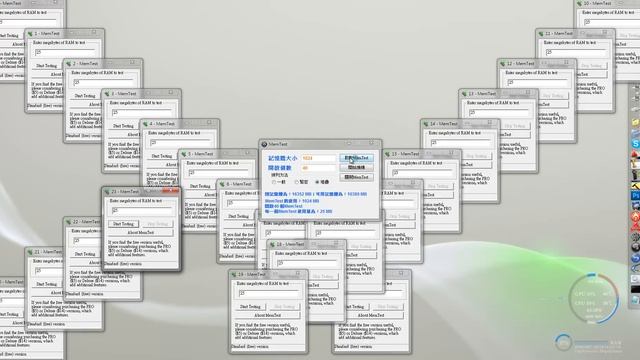The width and height of the screenshot is (640, 360).
Task: Focus the RAM field in window 15 - MemTest
Action: 423,173
